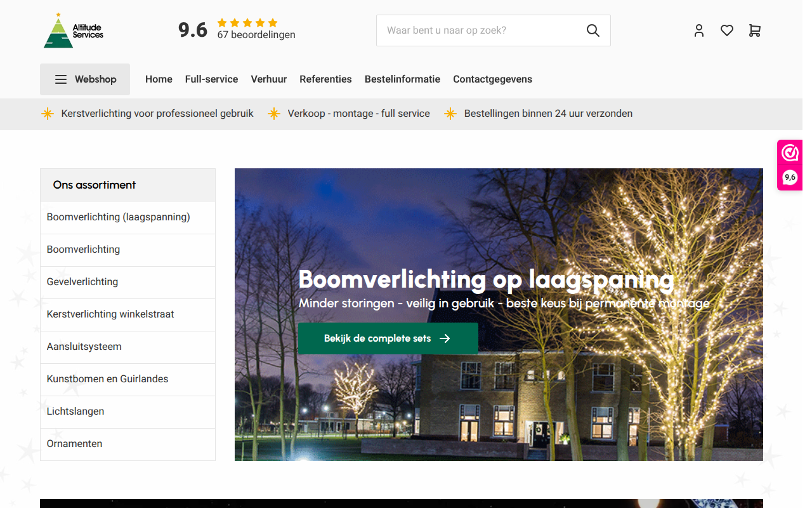Open Contactgegevens page
This screenshot has width=812, height=508.
[492, 79]
